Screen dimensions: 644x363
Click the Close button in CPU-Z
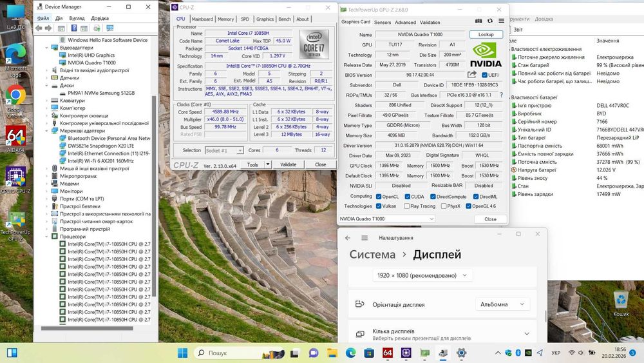[320, 164]
